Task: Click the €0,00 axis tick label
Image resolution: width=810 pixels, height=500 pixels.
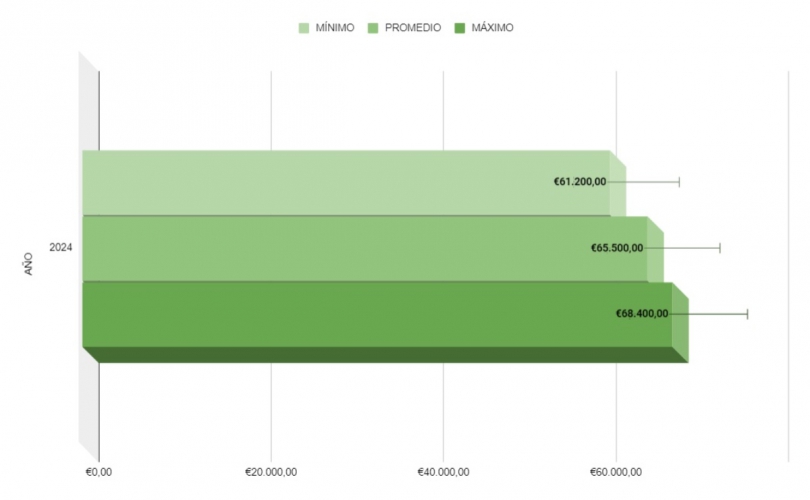Action: (99, 472)
